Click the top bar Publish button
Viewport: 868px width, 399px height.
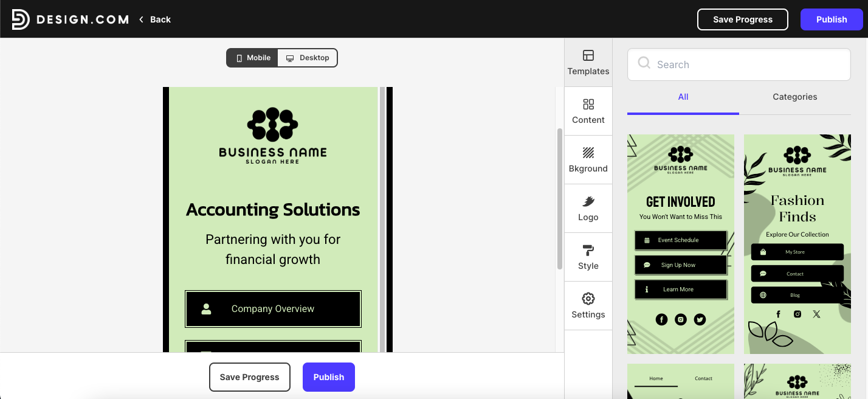click(x=831, y=19)
